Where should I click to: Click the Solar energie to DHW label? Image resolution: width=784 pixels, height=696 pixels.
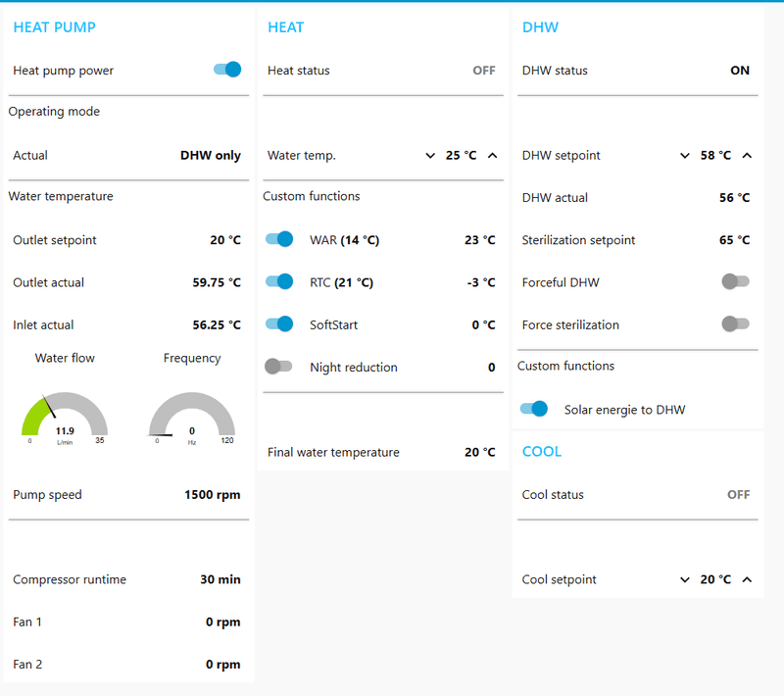coord(624,410)
